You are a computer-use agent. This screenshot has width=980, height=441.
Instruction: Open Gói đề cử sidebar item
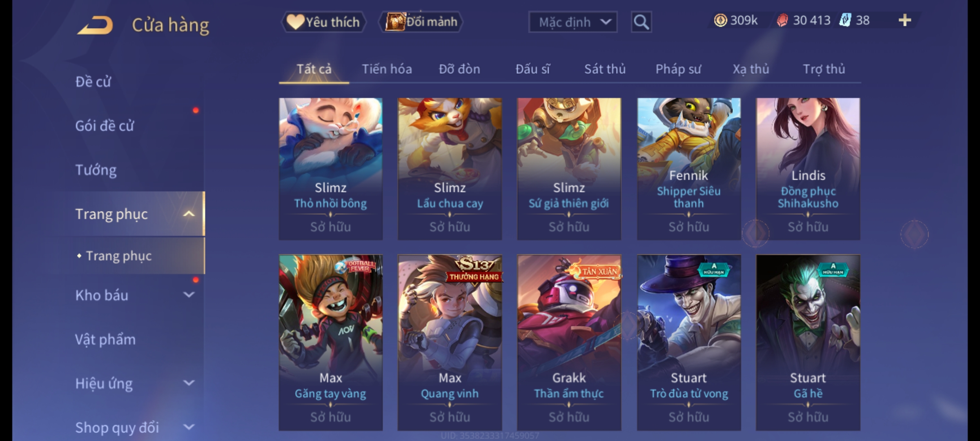tap(105, 126)
